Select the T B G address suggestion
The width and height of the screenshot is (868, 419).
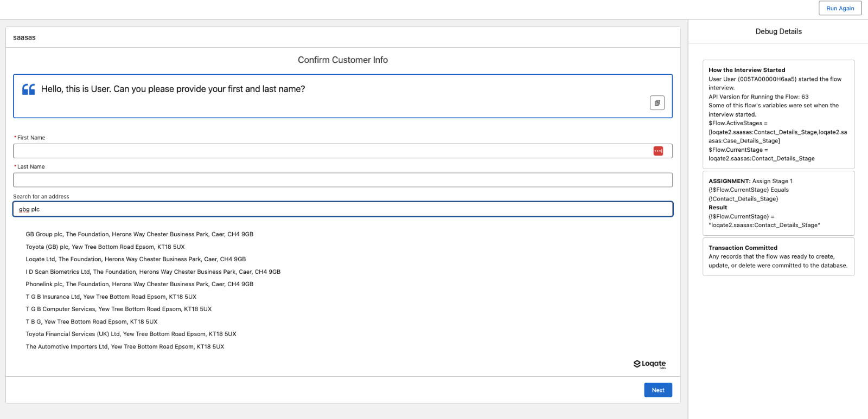pos(92,321)
